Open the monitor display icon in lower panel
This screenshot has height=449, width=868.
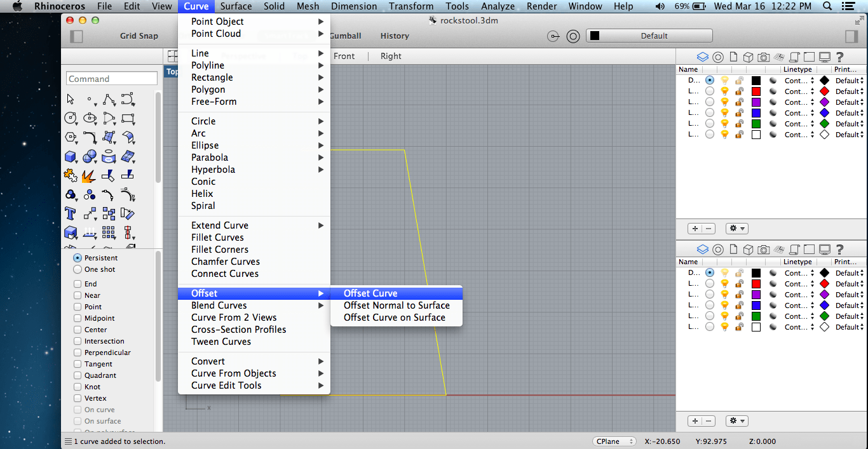825,249
